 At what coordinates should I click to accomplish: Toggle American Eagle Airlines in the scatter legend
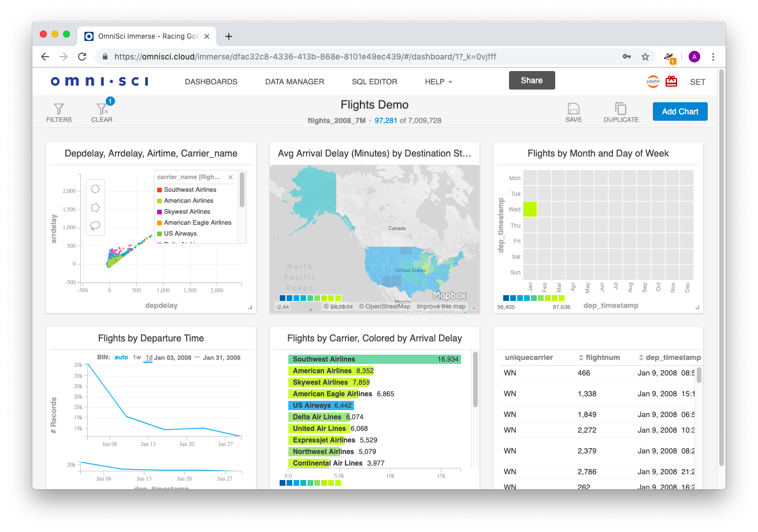(194, 222)
